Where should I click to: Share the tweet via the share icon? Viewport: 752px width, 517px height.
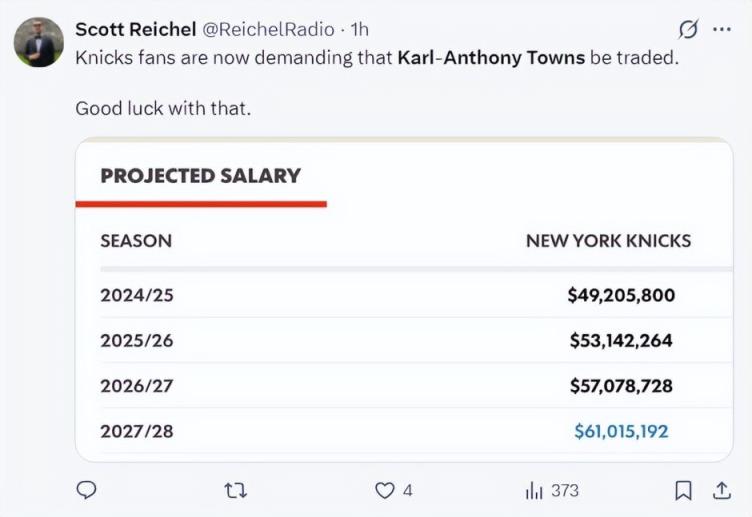(x=721, y=490)
